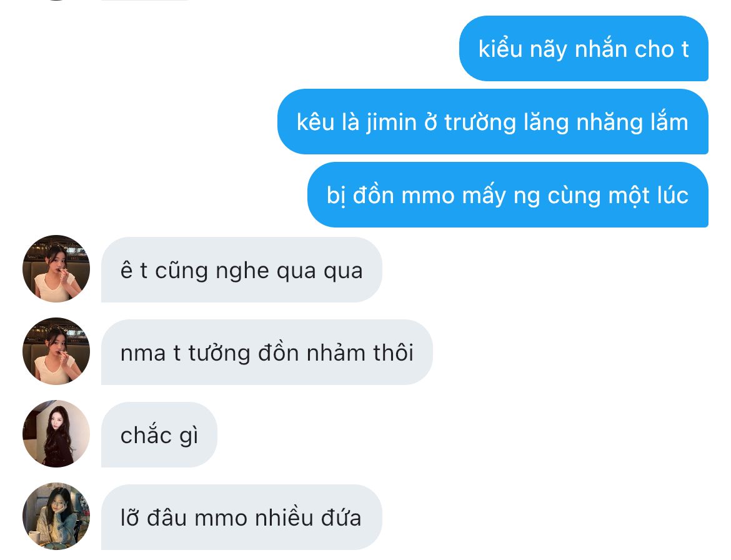
Task: Click the word "mmo" in the last gray bubble
Action: (221, 519)
